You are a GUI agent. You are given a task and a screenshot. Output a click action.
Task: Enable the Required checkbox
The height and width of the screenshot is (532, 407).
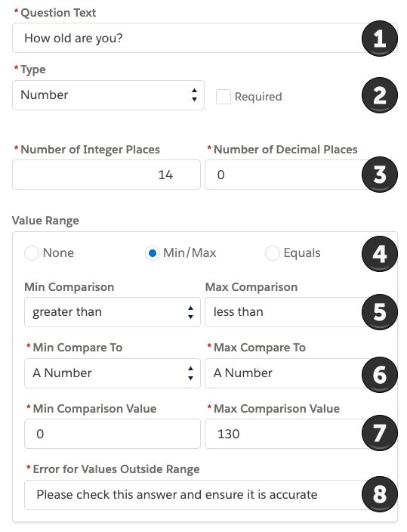coord(224,97)
